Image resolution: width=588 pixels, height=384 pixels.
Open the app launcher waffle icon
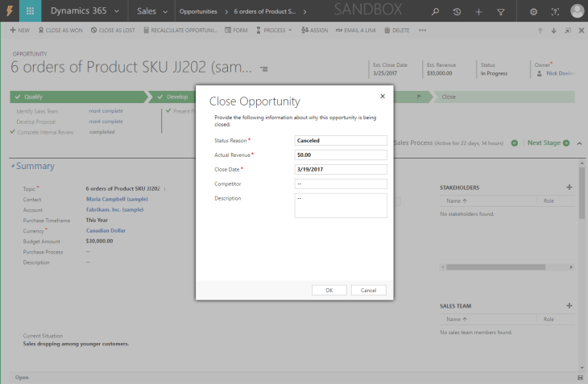click(30, 11)
